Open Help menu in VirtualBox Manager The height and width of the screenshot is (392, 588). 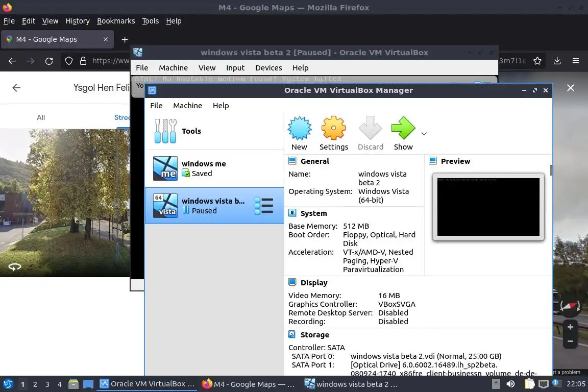pos(220,106)
